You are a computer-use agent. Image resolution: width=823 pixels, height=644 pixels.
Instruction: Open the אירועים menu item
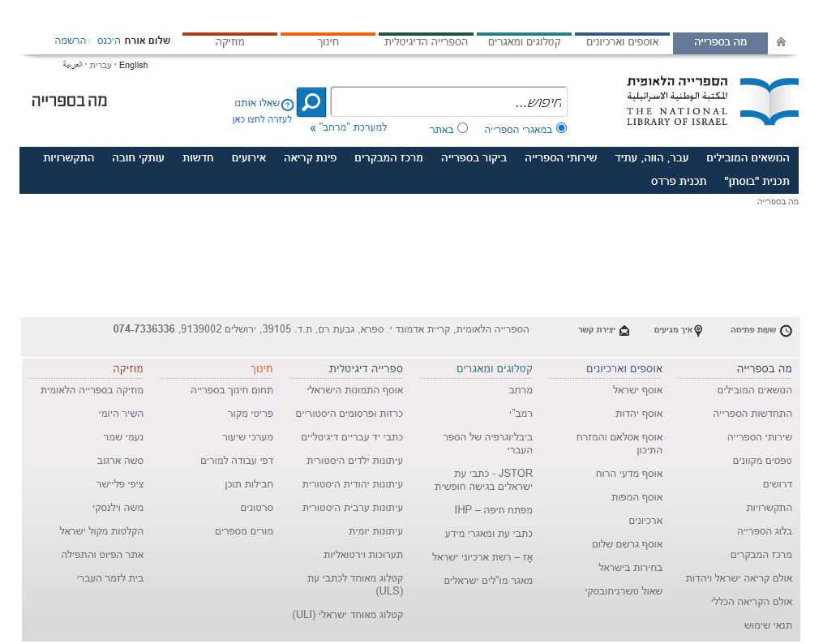point(249,157)
